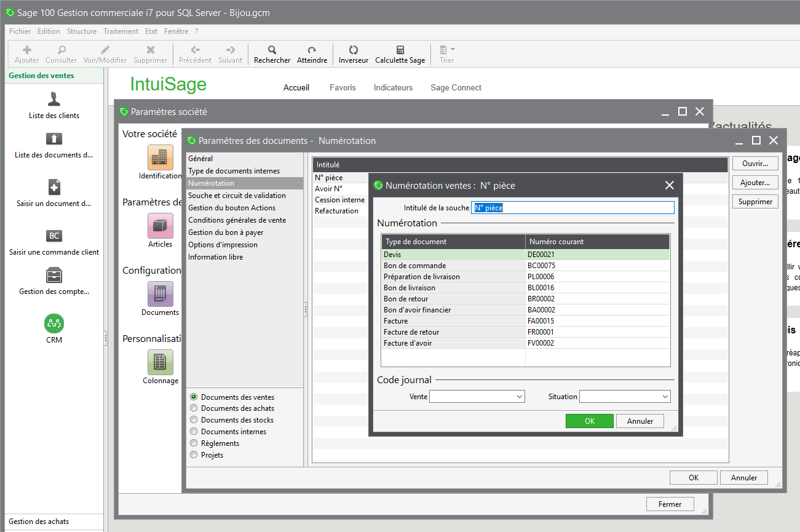800x532 pixels.
Task: Close the Numérotation ventes dialog
Action: pyautogui.click(x=670, y=185)
